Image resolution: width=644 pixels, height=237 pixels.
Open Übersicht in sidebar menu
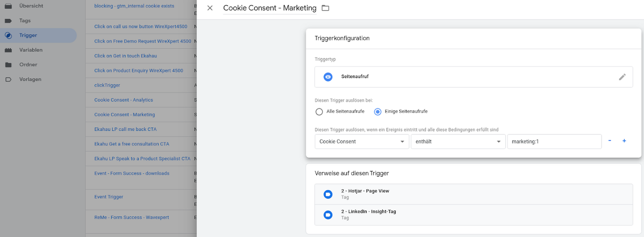coord(31,6)
